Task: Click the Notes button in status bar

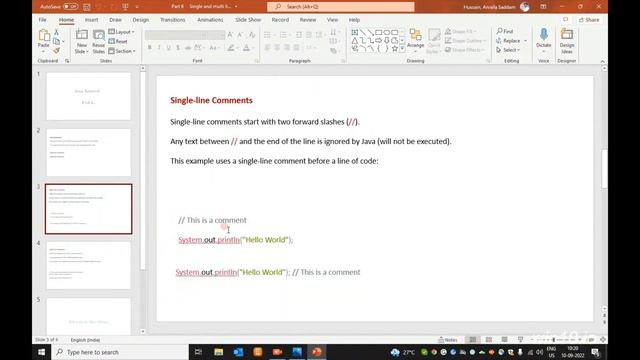Action: (x=448, y=340)
